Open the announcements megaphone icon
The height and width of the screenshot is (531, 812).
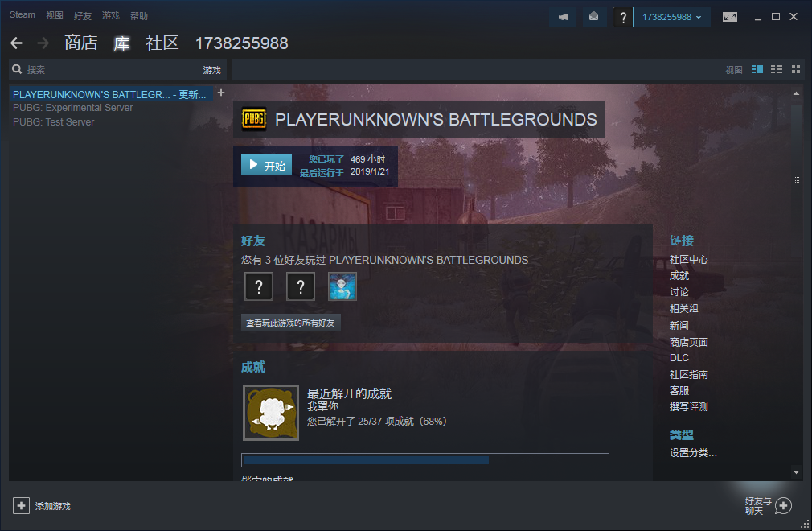click(x=563, y=17)
